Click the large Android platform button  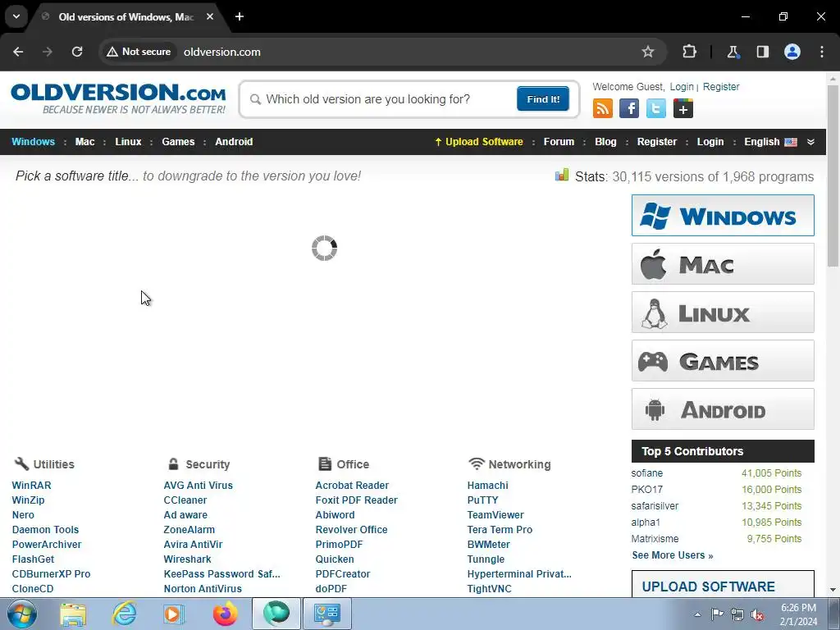coord(723,409)
